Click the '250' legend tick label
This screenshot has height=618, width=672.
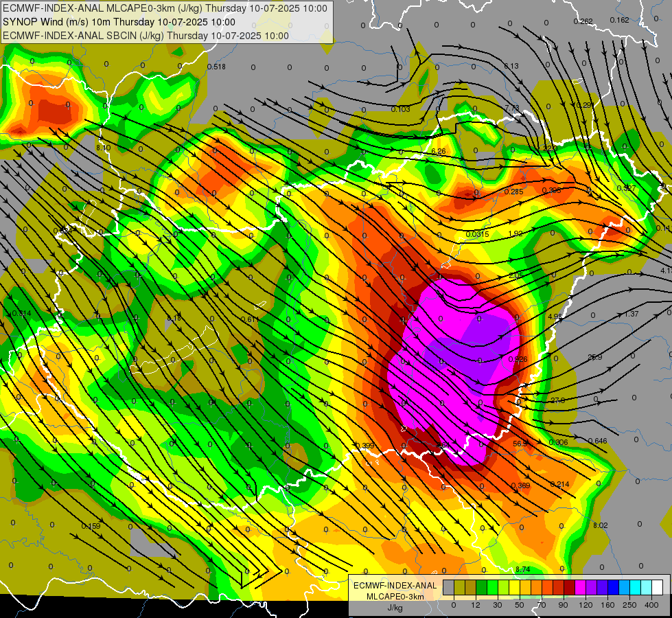pyautogui.click(x=629, y=605)
